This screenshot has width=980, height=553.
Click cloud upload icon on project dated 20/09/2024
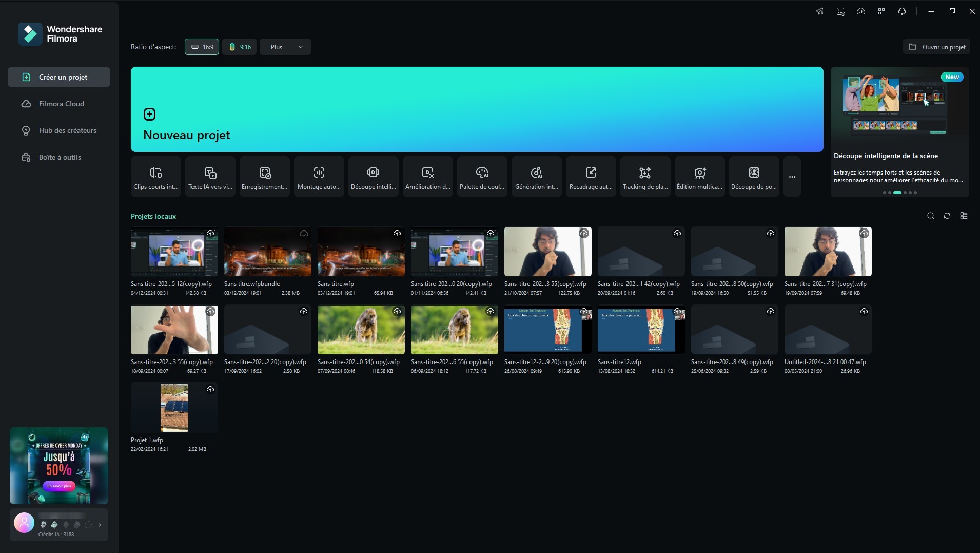[677, 233]
